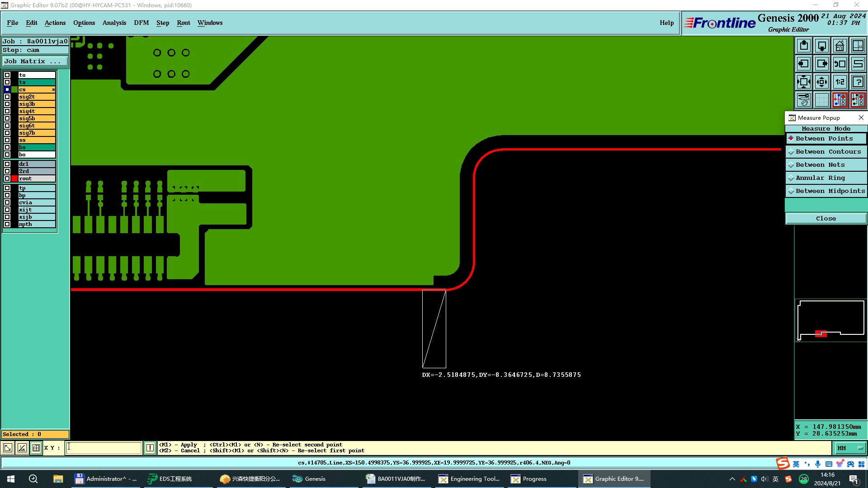Screen dimensions: 868x488
Task: Open the graphic options wrench icon
Action: point(804,100)
